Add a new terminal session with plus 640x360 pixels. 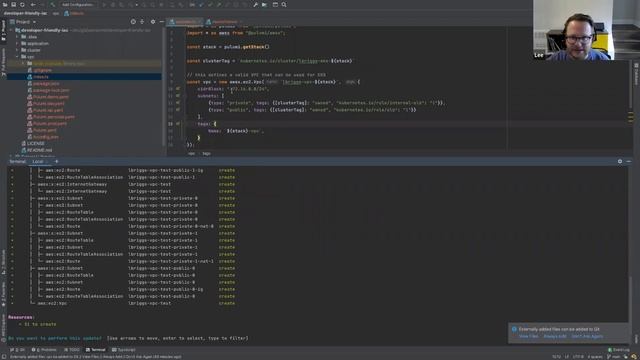click(x=56, y=161)
